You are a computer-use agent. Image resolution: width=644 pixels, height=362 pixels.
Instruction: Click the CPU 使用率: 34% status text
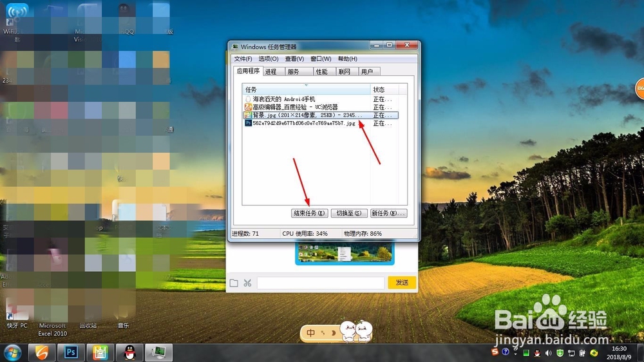(x=305, y=233)
